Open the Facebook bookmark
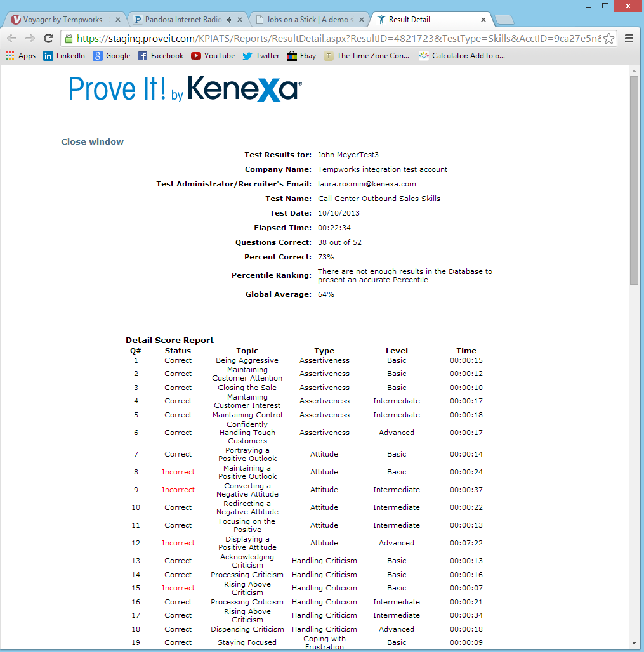The image size is (644, 652). [161, 56]
